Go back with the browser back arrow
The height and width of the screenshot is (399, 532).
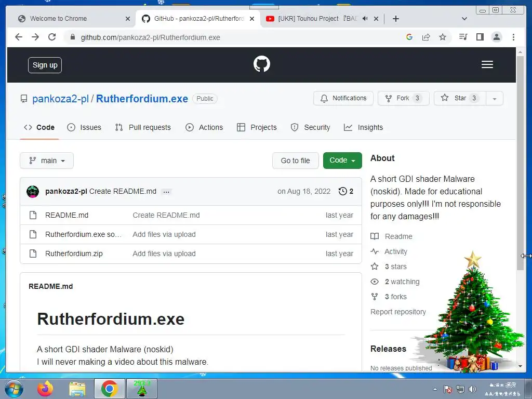(19, 37)
